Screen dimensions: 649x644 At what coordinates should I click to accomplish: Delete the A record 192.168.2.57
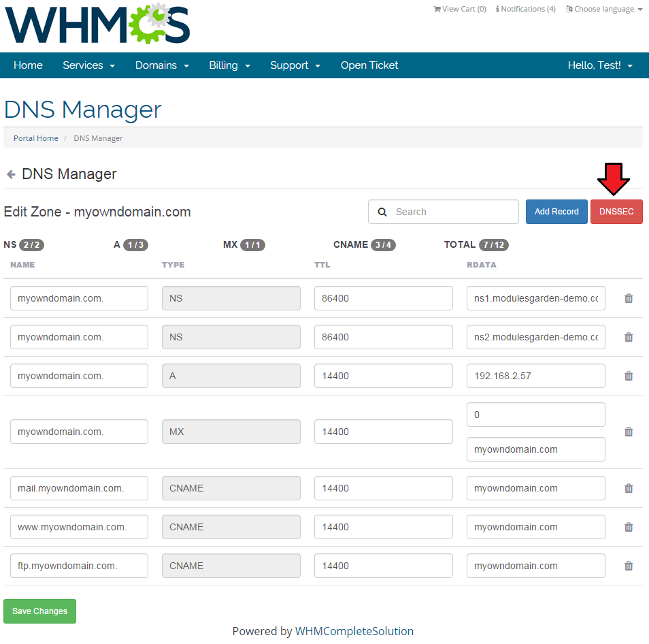(x=629, y=376)
